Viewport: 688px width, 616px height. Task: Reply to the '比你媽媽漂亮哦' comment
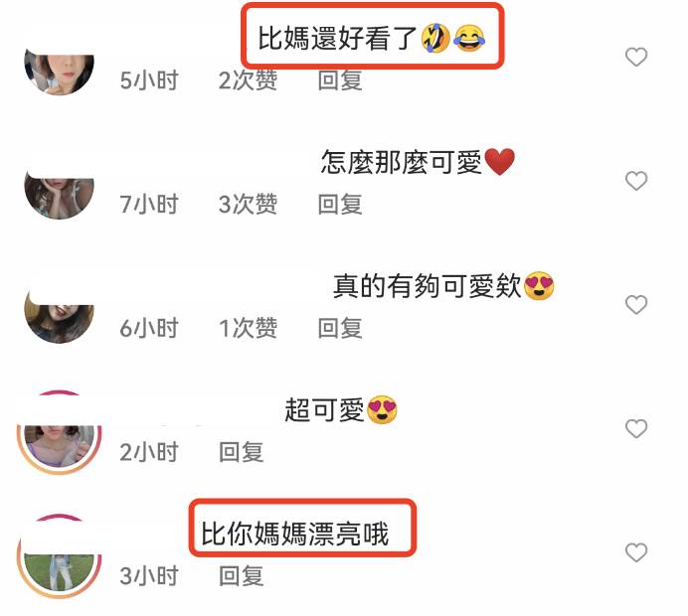(241, 575)
